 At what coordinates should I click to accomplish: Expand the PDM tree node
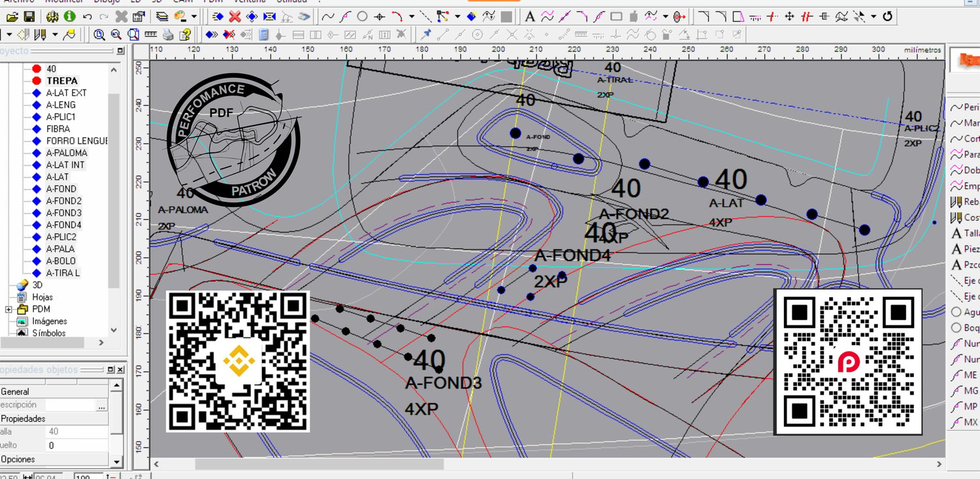pos(9,309)
